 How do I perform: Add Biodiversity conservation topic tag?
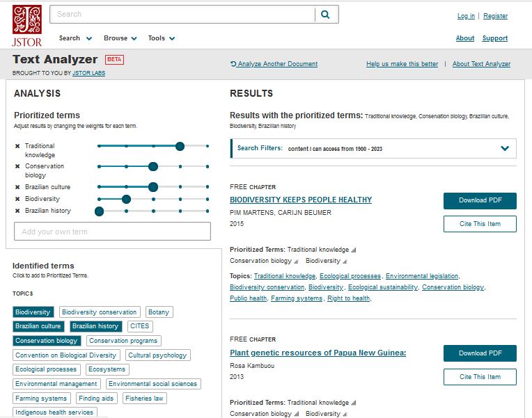tap(100, 312)
